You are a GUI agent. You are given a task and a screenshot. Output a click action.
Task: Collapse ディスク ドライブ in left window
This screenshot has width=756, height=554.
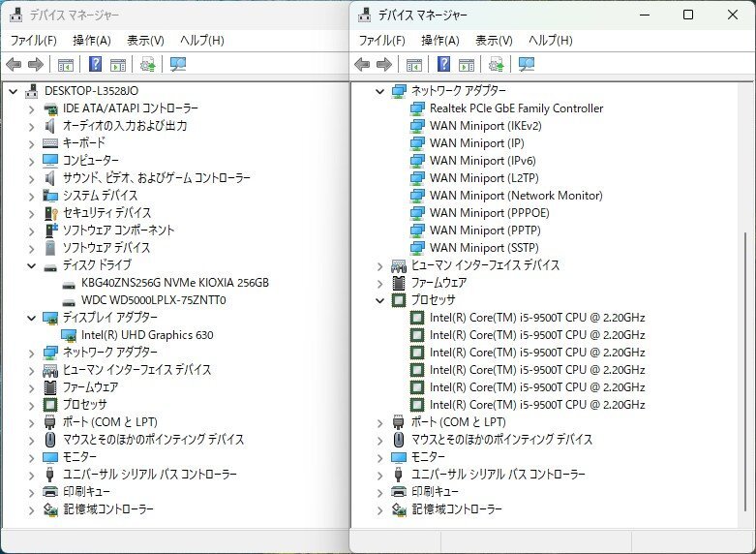(31, 265)
